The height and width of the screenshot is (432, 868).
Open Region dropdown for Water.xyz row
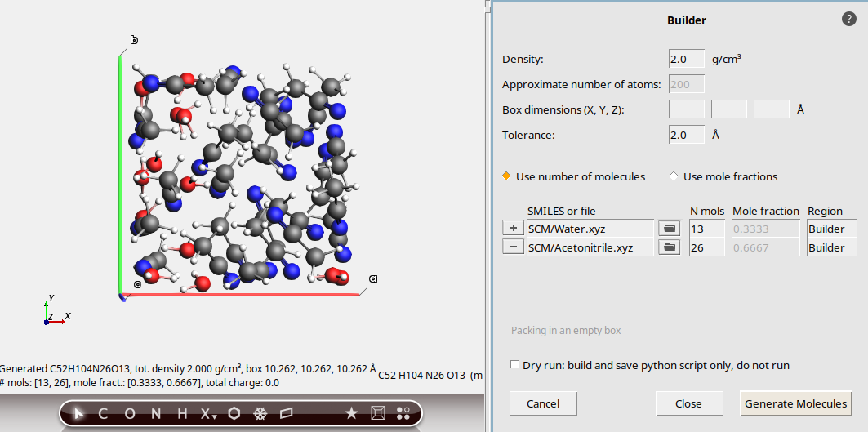(831, 229)
